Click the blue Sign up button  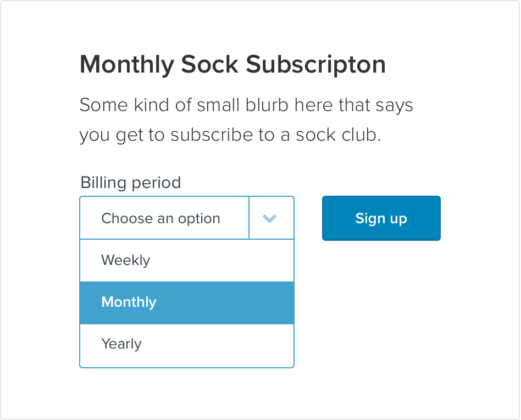pyautogui.click(x=381, y=218)
